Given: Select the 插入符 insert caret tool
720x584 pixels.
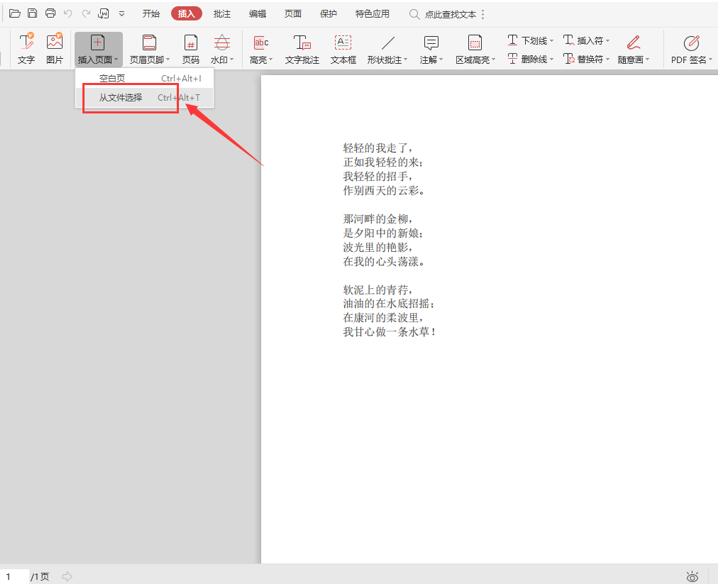Looking at the screenshot, I should coord(586,40).
